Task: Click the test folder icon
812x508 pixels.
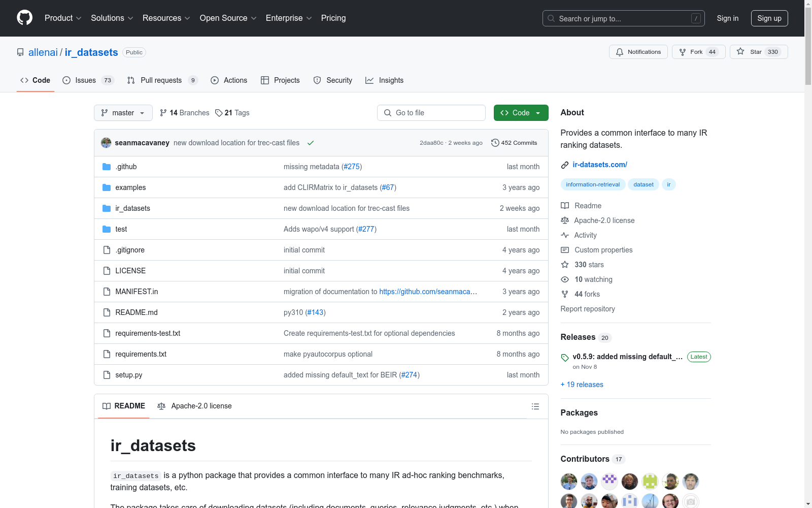Action: pos(107,229)
